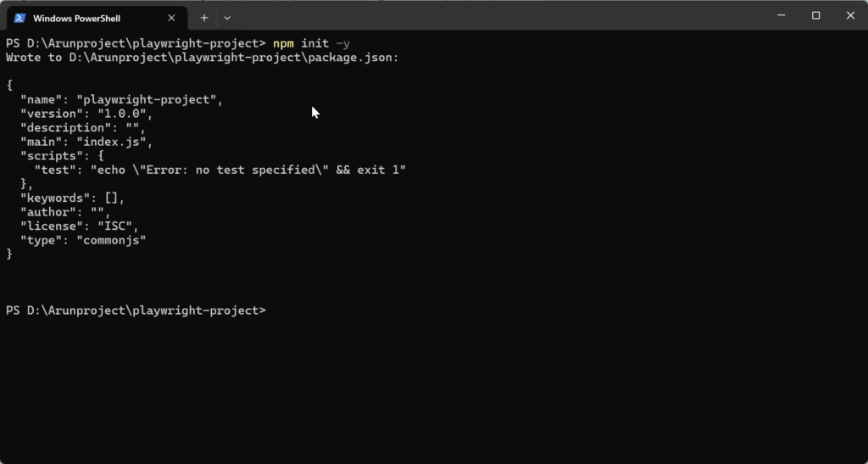The image size is (868, 464).
Task: Click the "description" line in the output
Action: click(x=82, y=127)
